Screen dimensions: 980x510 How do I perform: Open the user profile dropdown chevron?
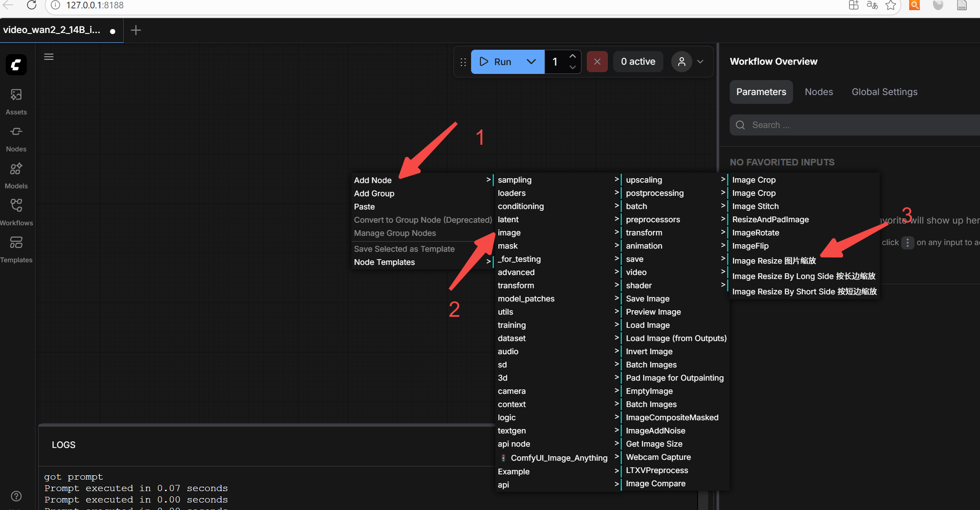point(700,62)
